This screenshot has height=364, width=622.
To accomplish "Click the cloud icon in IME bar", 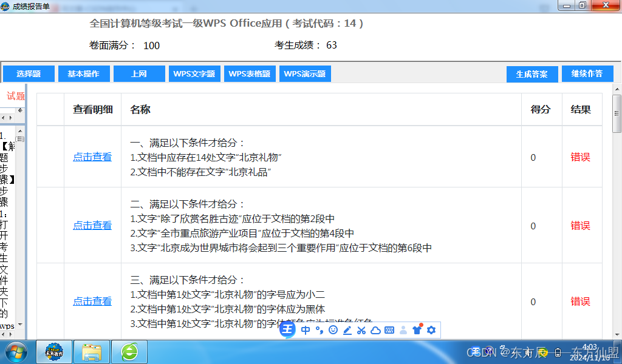I will [x=375, y=330].
